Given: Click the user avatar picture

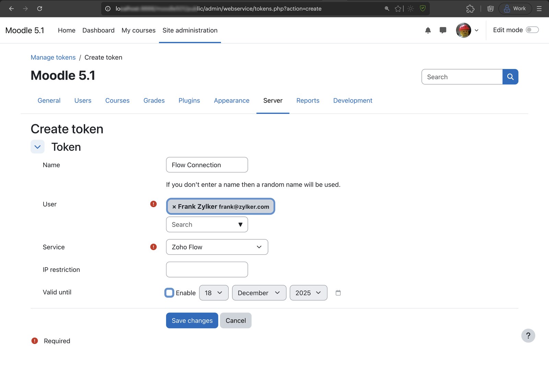Looking at the screenshot, I should 464,30.
